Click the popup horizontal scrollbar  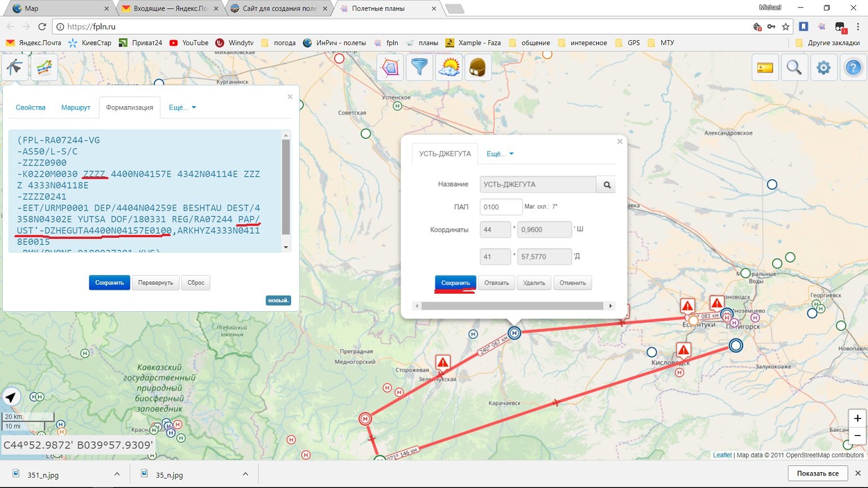[x=512, y=306]
